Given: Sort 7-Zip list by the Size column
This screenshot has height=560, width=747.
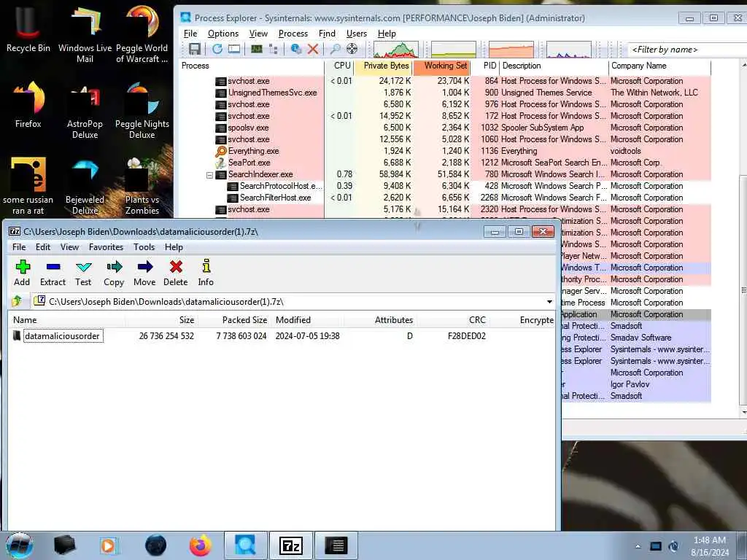Looking at the screenshot, I should [162, 320].
